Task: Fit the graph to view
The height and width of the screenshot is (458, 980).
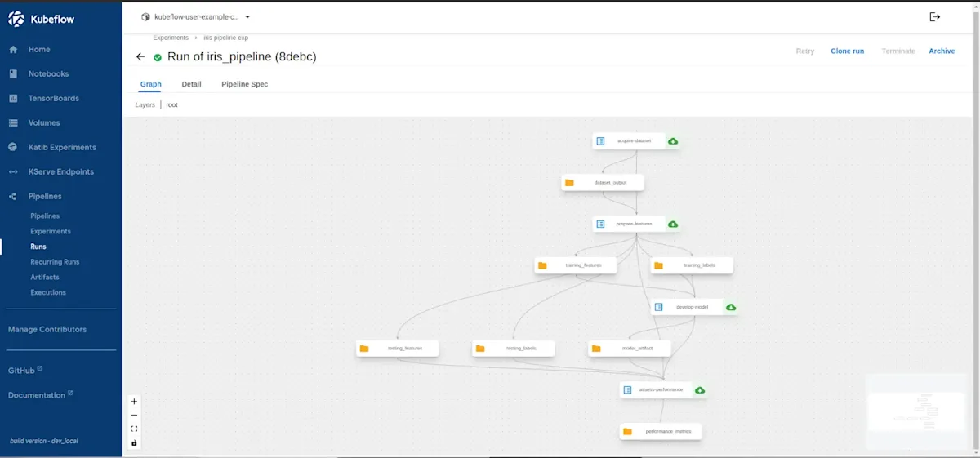Action: click(135, 429)
